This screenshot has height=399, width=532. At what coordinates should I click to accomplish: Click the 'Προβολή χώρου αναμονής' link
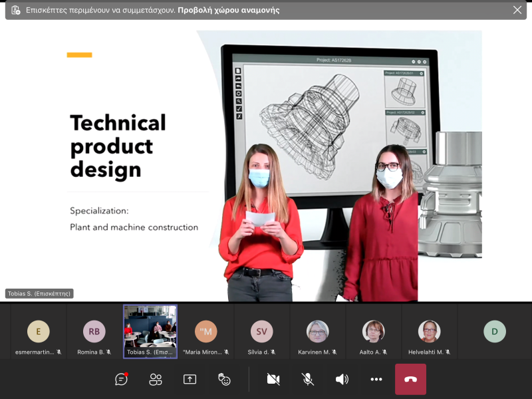coord(228,10)
